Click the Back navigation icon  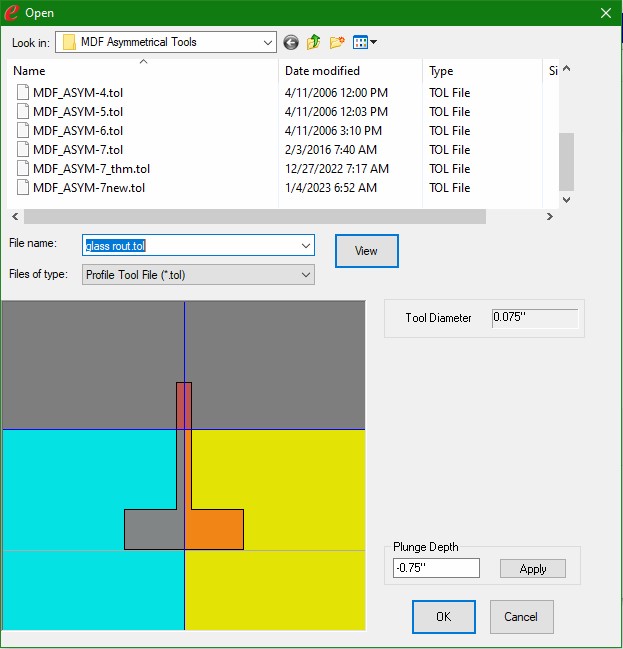click(291, 42)
